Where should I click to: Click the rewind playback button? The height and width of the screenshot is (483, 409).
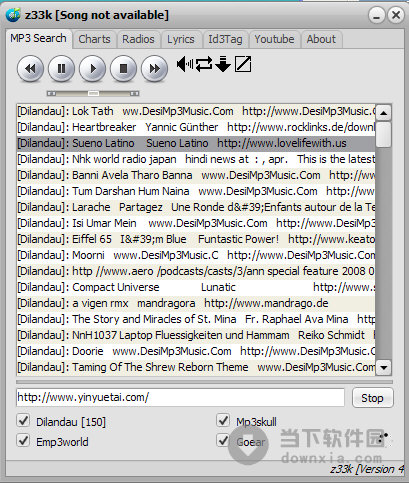tap(30, 69)
